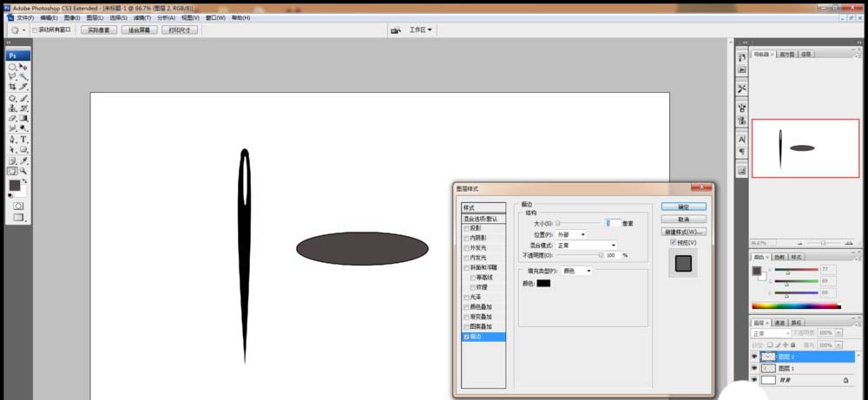This screenshot has width=868, height=400.
Task: Open the 混合模式 (Blend Mode) dropdown in dialog
Action: 586,245
